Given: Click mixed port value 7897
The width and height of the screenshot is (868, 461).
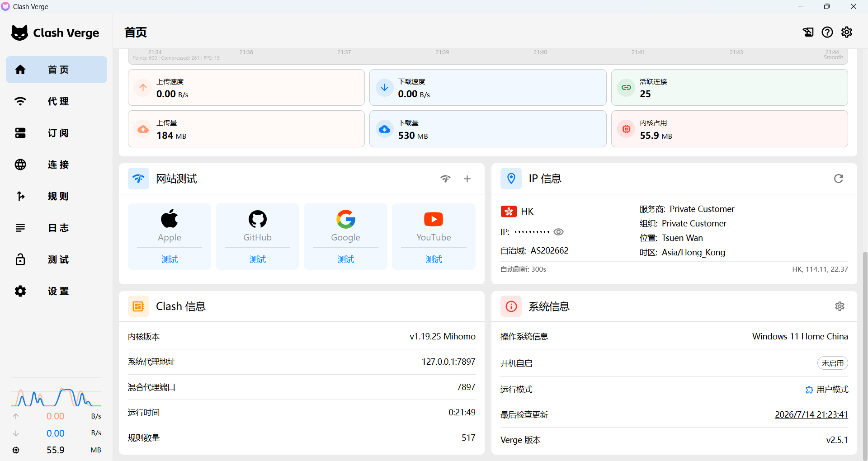Looking at the screenshot, I should click(466, 387).
